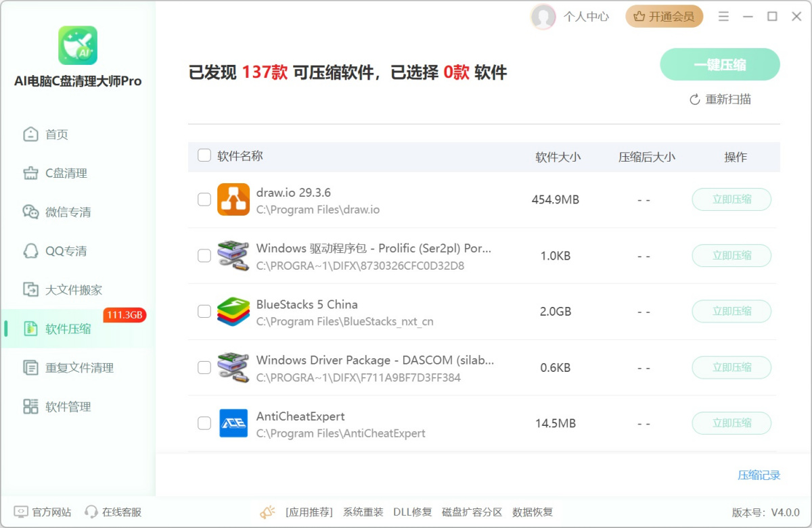Open the C盘清理 sidebar tab
The image size is (812, 528).
tap(66, 173)
